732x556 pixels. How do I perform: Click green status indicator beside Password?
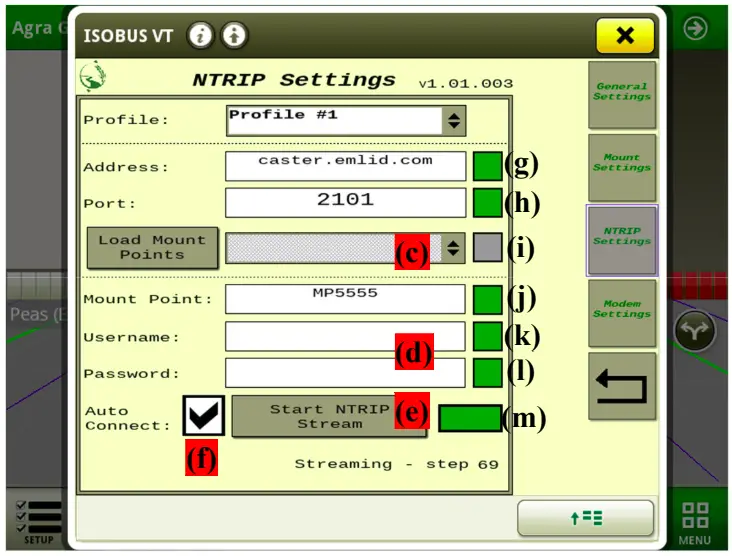pos(488,373)
